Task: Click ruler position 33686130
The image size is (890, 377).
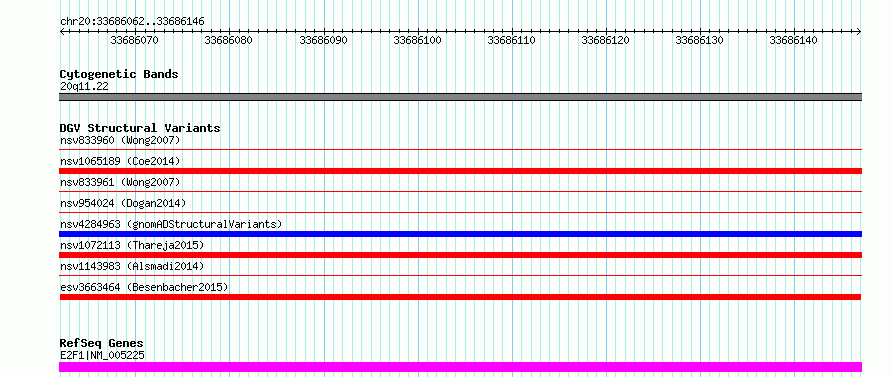Action: tap(699, 40)
